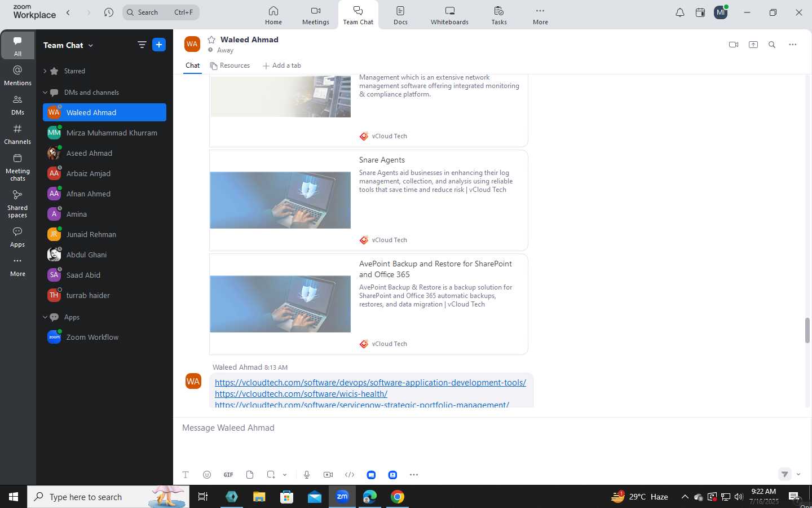Open chat header more options ellipsis
This screenshot has width=812, height=508.
coord(793,45)
